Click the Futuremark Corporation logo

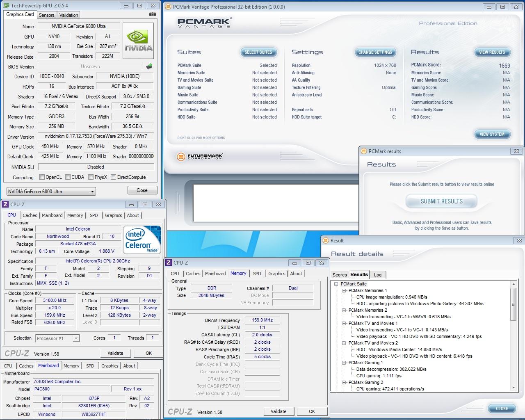pyautogui.click(x=200, y=157)
